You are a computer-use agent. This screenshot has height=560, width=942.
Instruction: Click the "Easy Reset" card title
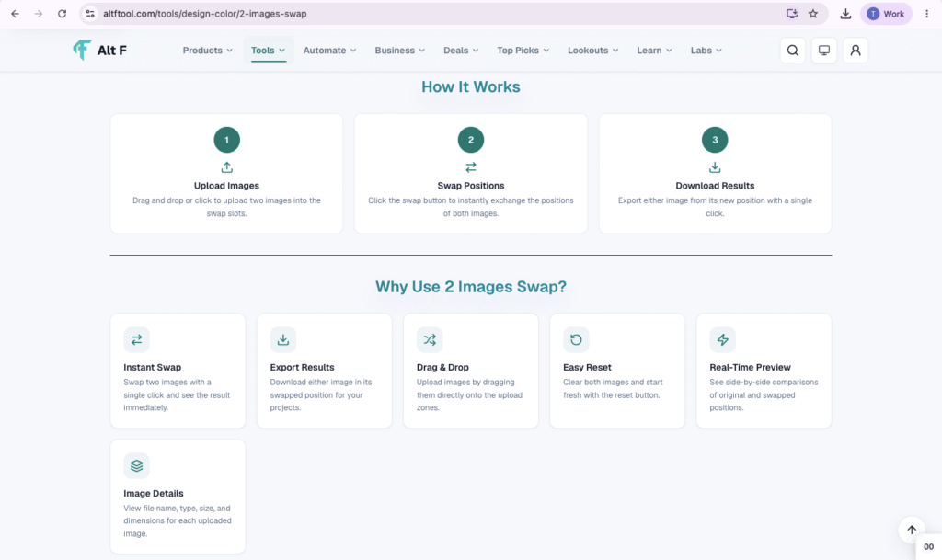coord(587,367)
